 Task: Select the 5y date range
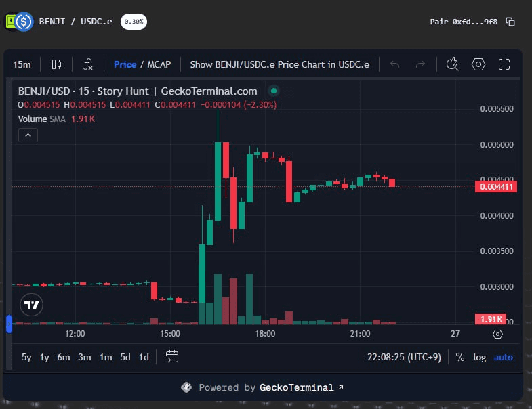pyautogui.click(x=26, y=357)
